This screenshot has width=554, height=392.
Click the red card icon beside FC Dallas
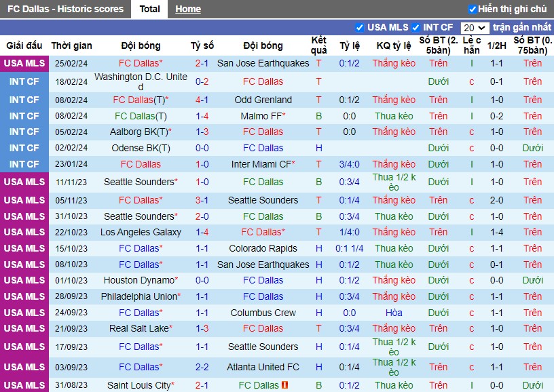click(x=284, y=385)
